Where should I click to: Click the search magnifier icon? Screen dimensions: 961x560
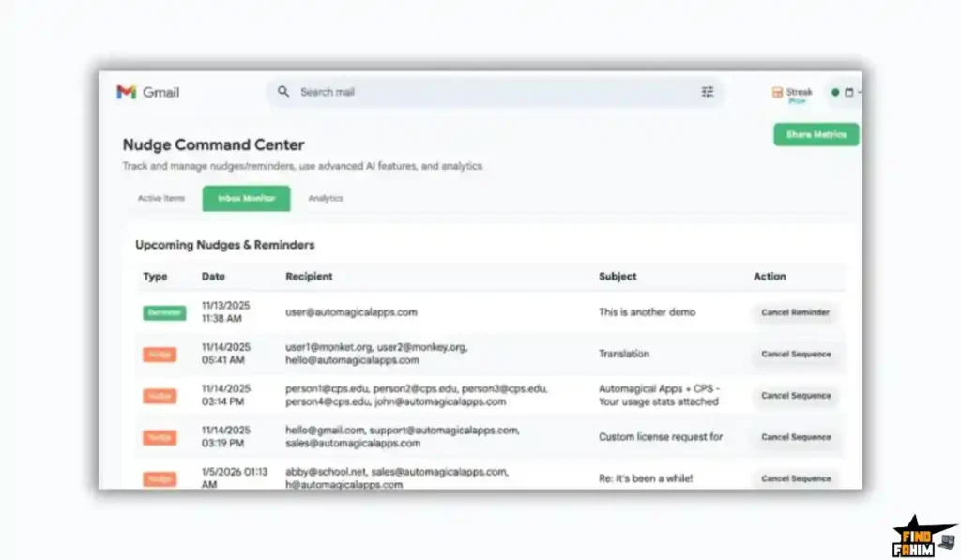coord(282,92)
